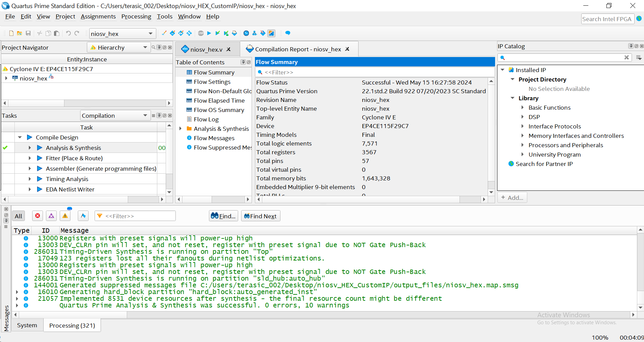The width and height of the screenshot is (644, 342).
Task: Toggle the flagged messages filter button
Action: tap(83, 216)
